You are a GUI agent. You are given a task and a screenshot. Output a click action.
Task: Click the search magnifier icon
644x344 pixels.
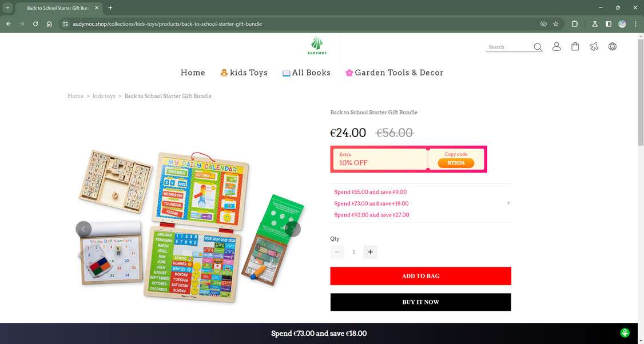[x=538, y=47]
